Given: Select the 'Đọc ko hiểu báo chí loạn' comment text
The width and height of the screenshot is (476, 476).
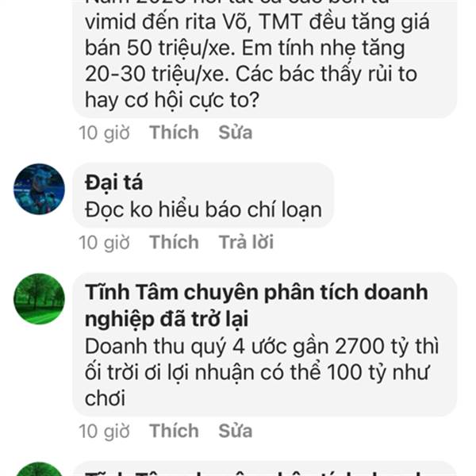Looking at the screenshot, I should click(203, 210).
